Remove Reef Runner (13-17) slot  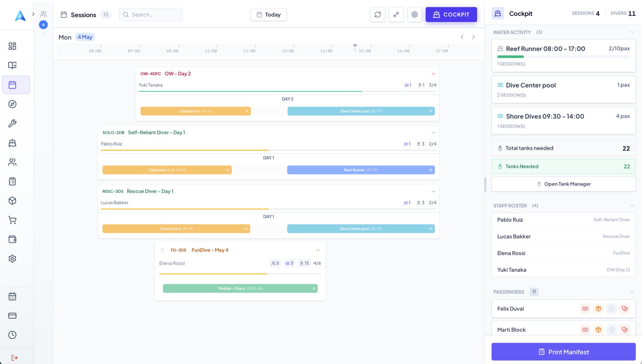pos(431,170)
